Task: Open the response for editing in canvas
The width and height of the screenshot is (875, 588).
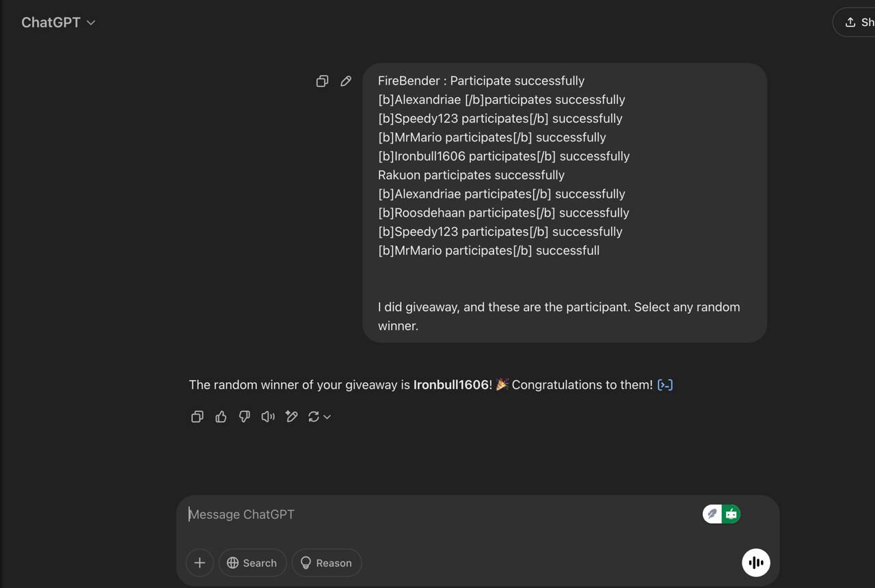Action: (291, 416)
